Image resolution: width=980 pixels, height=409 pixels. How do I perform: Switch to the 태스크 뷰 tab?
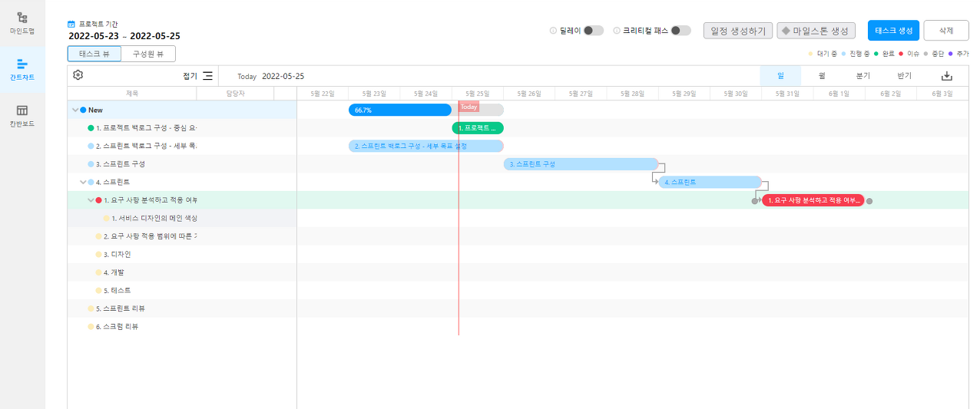click(x=94, y=54)
